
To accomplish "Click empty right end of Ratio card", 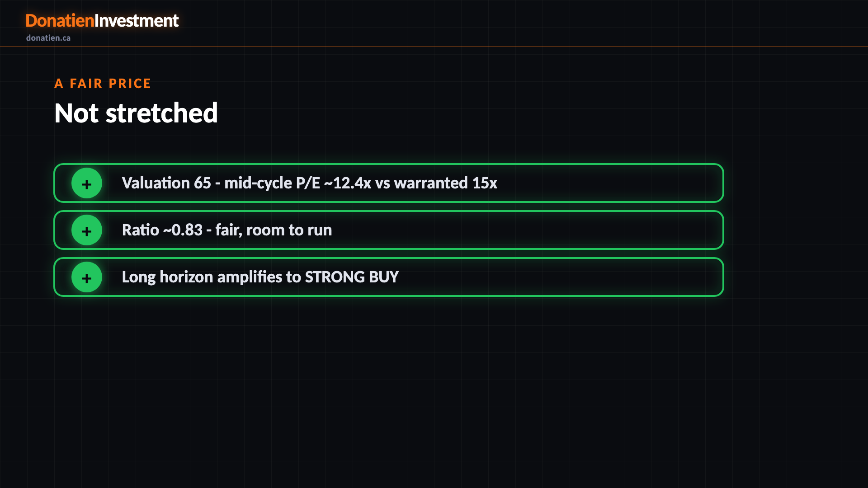I will pyautogui.click(x=529, y=230).
